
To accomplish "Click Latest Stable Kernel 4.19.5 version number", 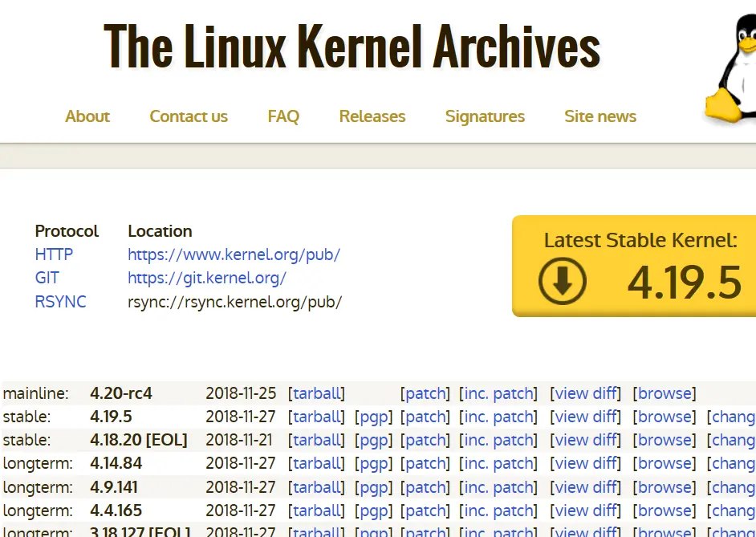I will (684, 283).
